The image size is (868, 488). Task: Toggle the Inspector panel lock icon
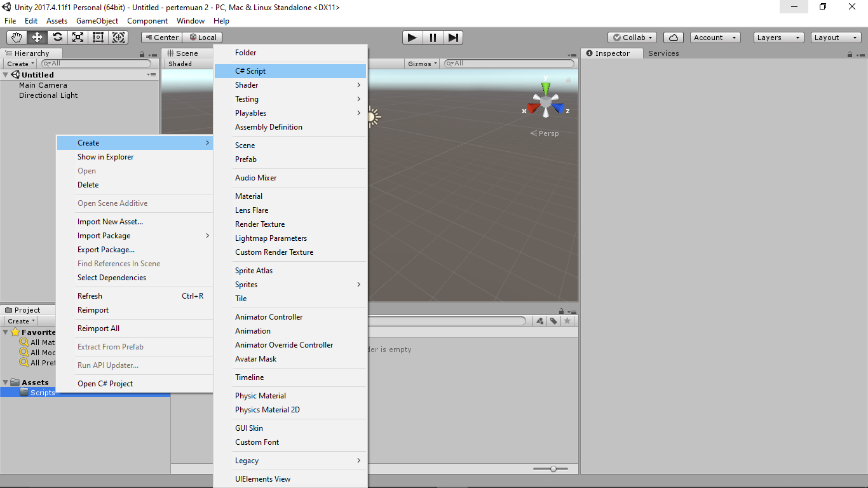tap(850, 55)
